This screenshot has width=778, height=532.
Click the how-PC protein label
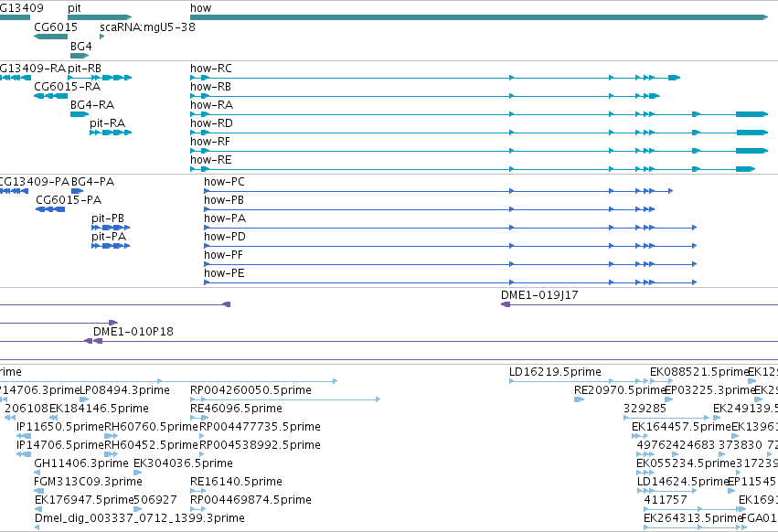[x=224, y=182]
